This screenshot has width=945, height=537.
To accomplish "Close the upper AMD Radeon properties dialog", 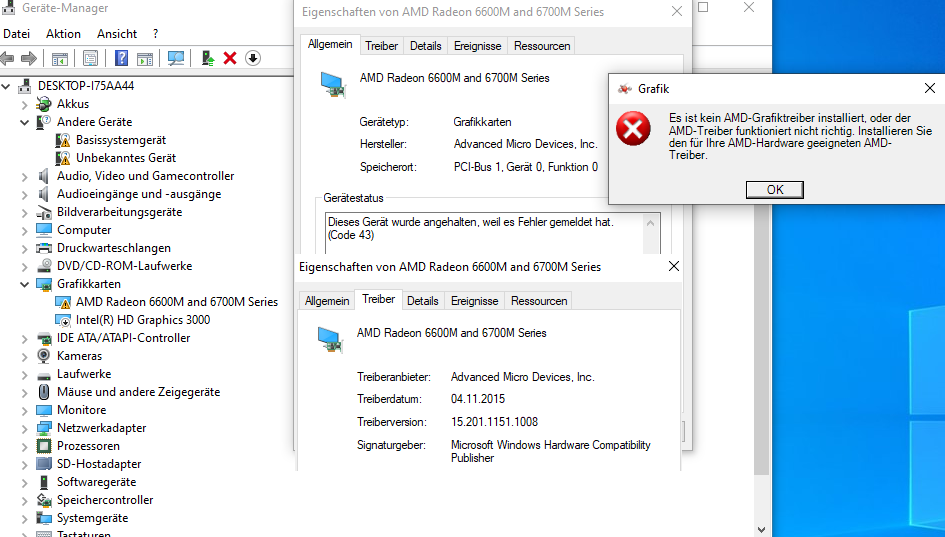I will (677, 11).
